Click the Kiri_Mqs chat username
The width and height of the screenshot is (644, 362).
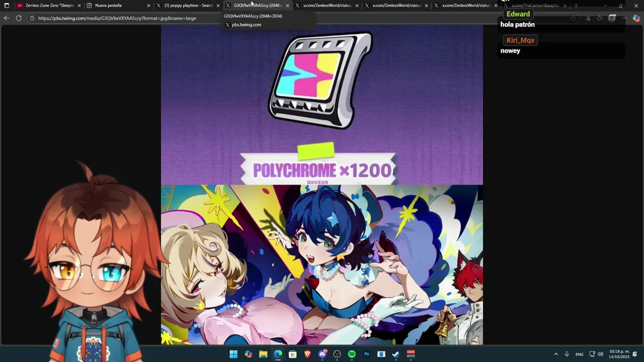pyautogui.click(x=520, y=40)
